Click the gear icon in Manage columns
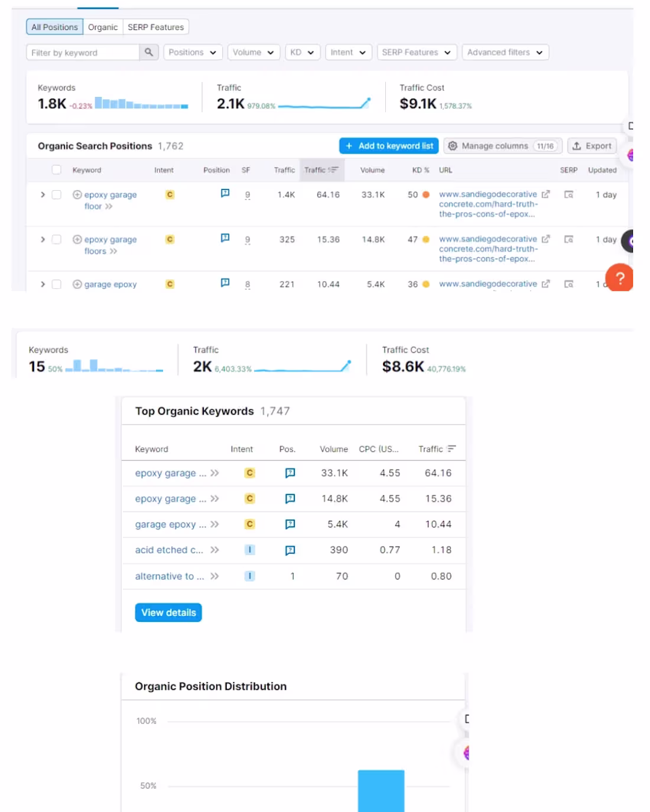The width and height of the screenshot is (650, 812). [x=453, y=146]
